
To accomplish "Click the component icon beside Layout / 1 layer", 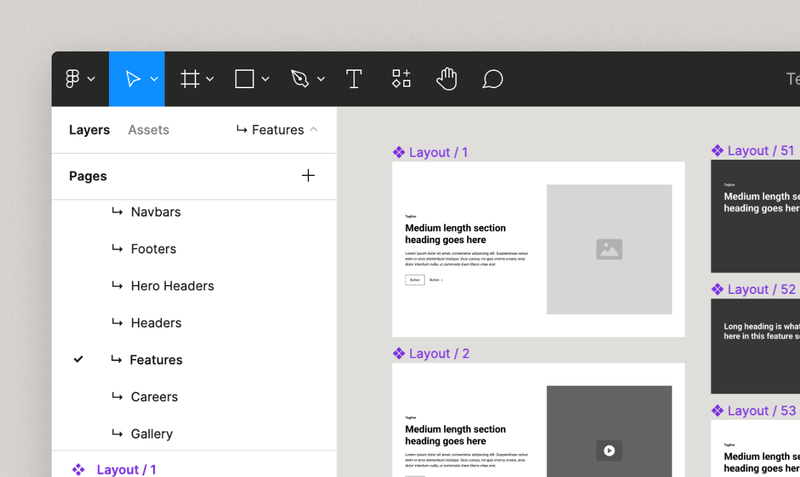I will tap(78, 469).
